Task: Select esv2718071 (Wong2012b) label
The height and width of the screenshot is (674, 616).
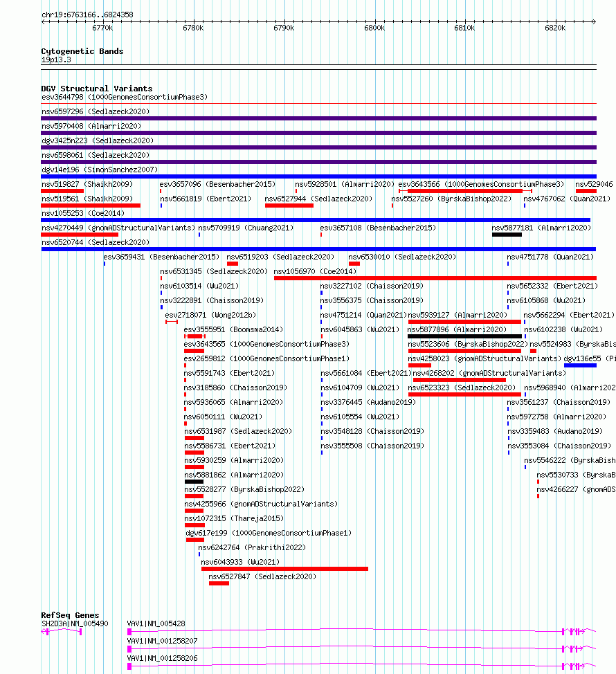Action: [x=210, y=316]
